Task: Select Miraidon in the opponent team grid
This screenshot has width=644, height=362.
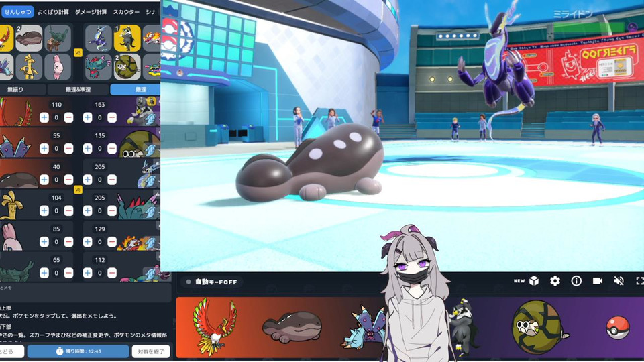Action: [99, 38]
